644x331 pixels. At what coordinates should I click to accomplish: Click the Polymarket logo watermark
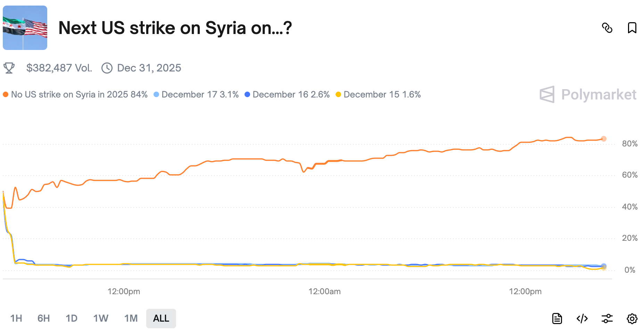click(588, 94)
